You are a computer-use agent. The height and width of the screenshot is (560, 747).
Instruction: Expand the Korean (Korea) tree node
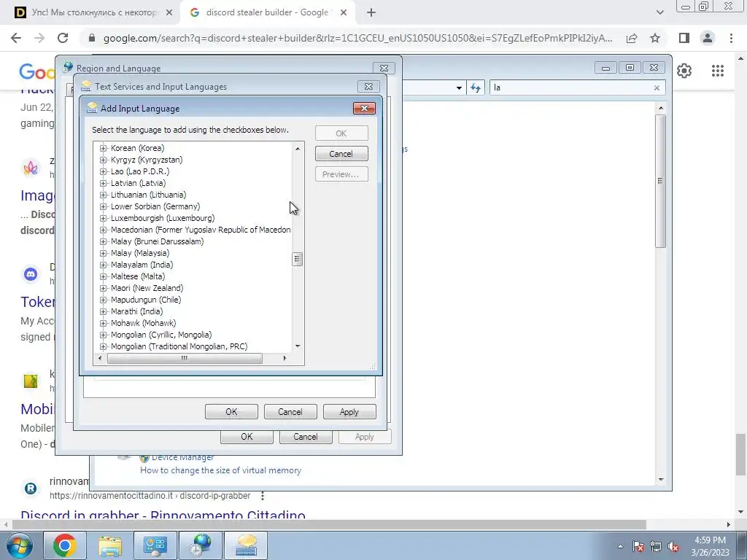pyautogui.click(x=103, y=148)
